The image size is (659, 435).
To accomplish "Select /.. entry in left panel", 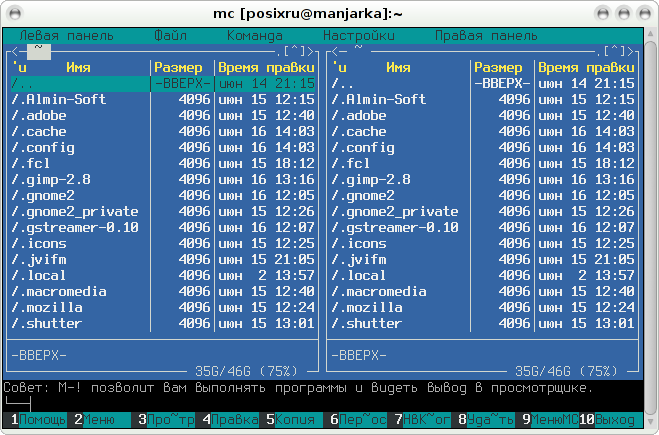I will [x=163, y=84].
